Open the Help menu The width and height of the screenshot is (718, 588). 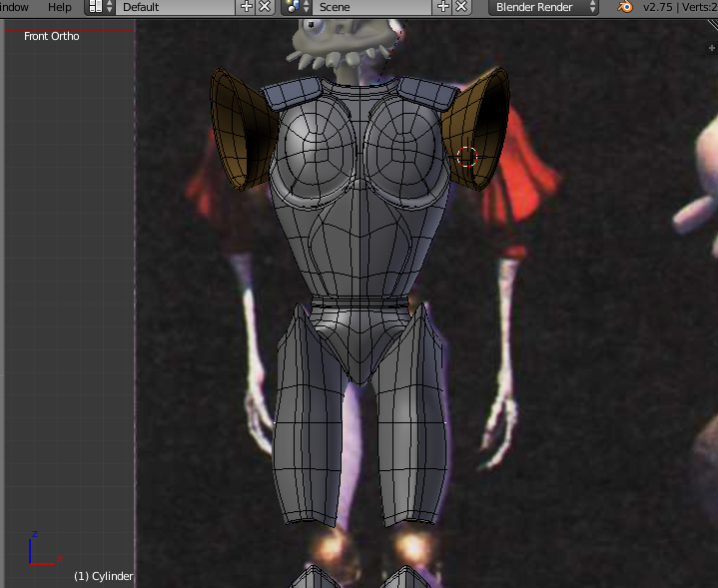pyautogui.click(x=60, y=7)
